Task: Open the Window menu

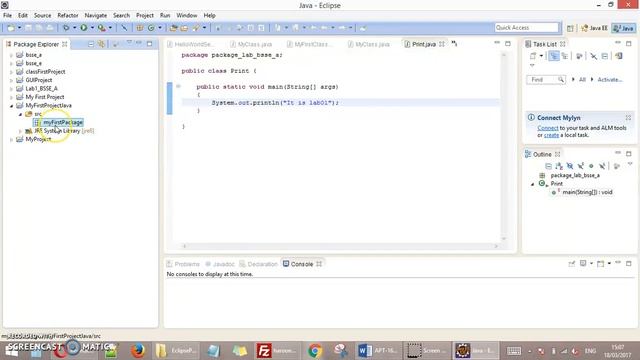Action: click(187, 15)
